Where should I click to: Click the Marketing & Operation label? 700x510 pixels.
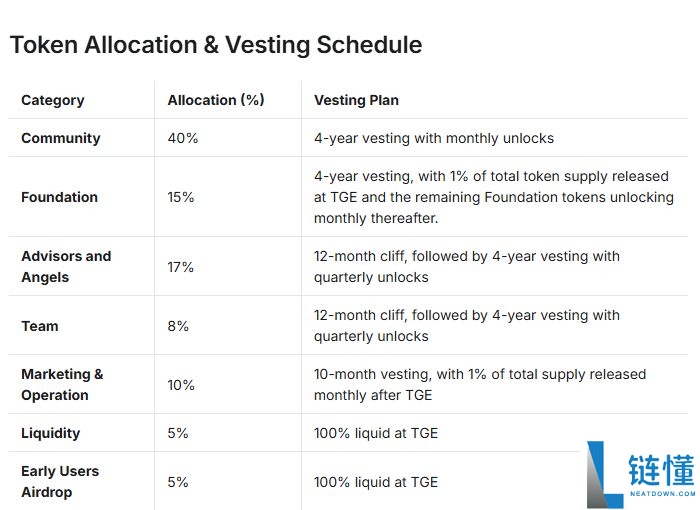tap(62, 384)
